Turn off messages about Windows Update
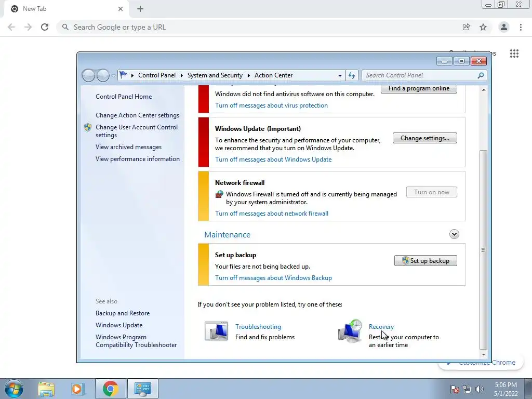This screenshot has width=532, height=399. [x=273, y=159]
